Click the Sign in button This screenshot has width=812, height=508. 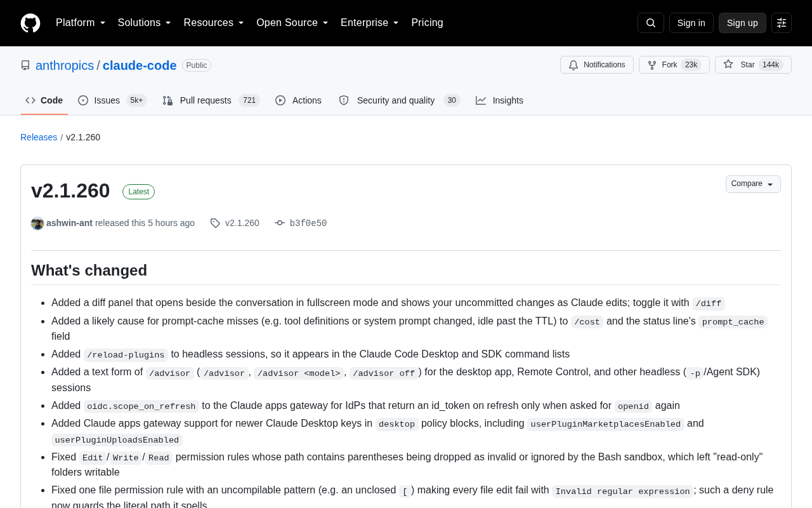pos(691,23)
